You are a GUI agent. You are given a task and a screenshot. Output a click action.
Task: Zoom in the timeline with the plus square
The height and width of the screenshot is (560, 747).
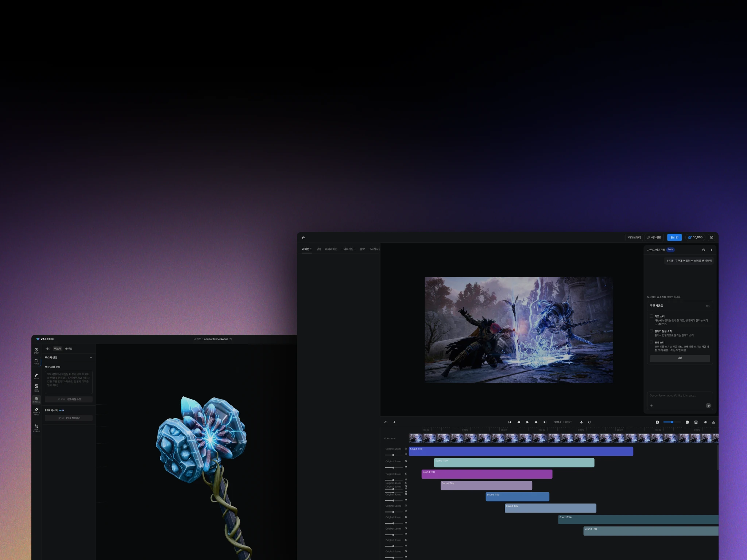[x=657, y=422]
